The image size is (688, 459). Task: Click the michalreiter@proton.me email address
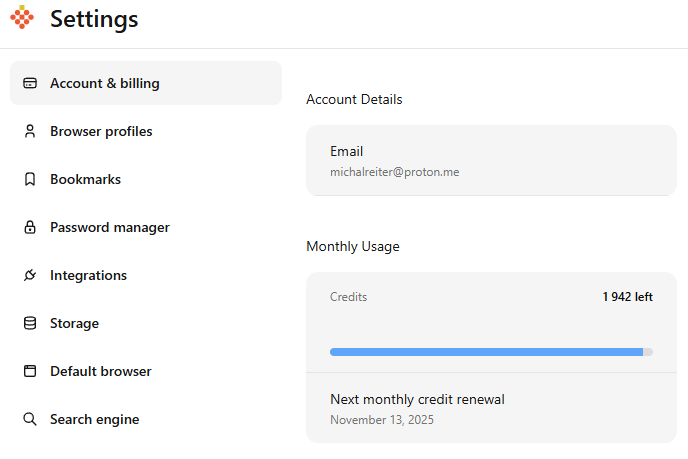[394, 172]
